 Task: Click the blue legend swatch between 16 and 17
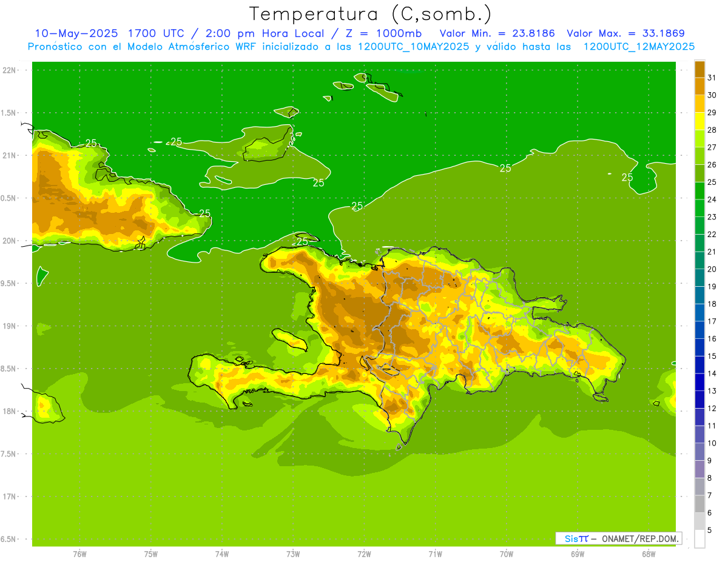point(699,330)
